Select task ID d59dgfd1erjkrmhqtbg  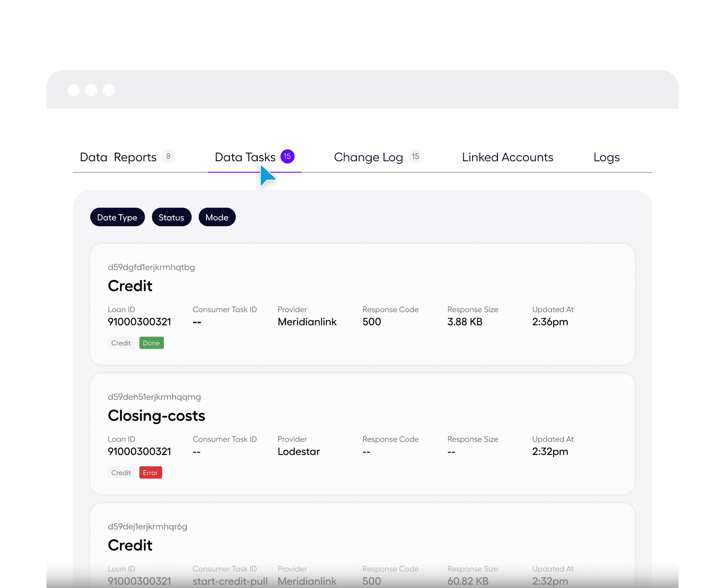151,267
